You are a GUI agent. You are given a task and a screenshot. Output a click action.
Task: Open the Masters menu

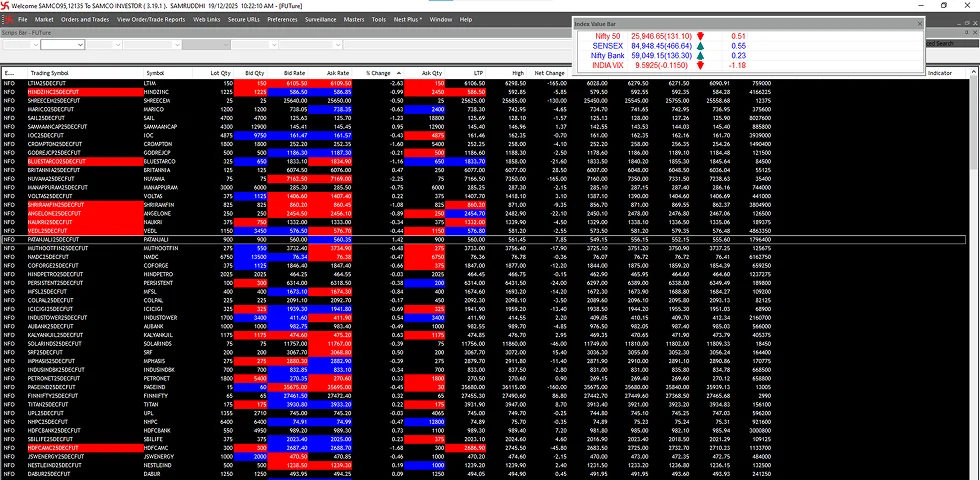(x=354, y=19)
